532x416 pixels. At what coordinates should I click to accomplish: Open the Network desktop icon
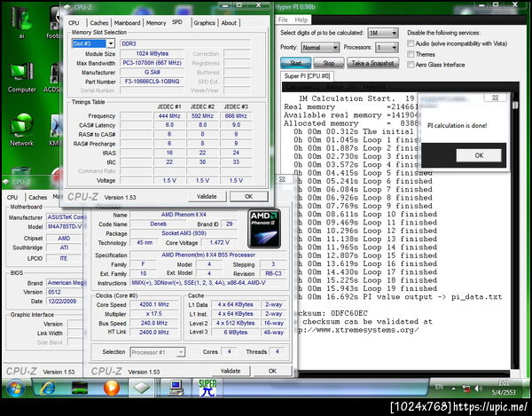pos(21,130)
